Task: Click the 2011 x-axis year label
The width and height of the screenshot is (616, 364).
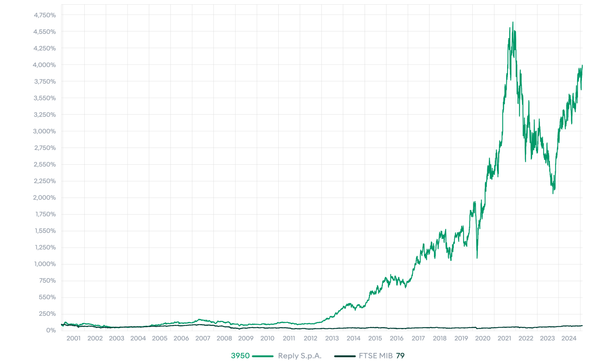Action: (289, 338)
